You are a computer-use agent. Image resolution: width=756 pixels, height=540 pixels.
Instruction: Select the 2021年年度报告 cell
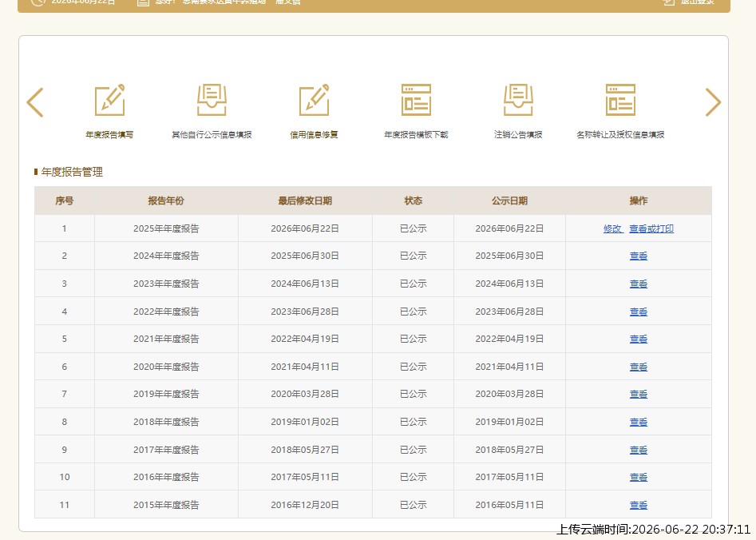point(166,339)
